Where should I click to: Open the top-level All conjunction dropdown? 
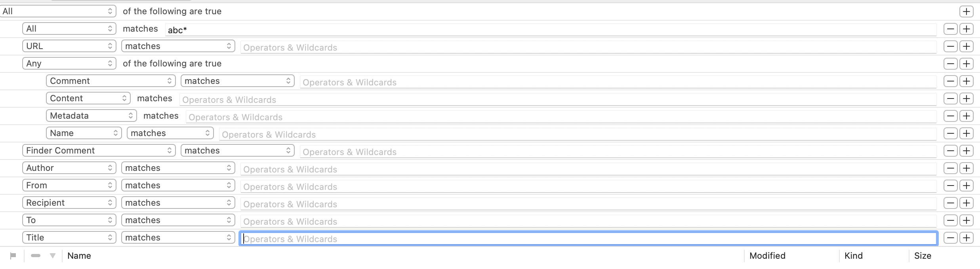[58, 11]
